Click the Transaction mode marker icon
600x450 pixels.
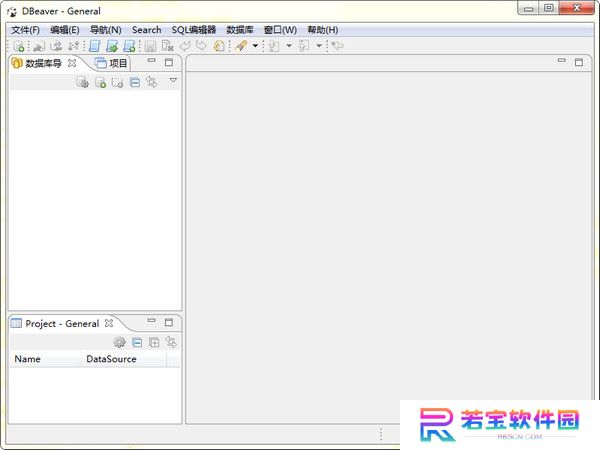click(x=241, y=46)
